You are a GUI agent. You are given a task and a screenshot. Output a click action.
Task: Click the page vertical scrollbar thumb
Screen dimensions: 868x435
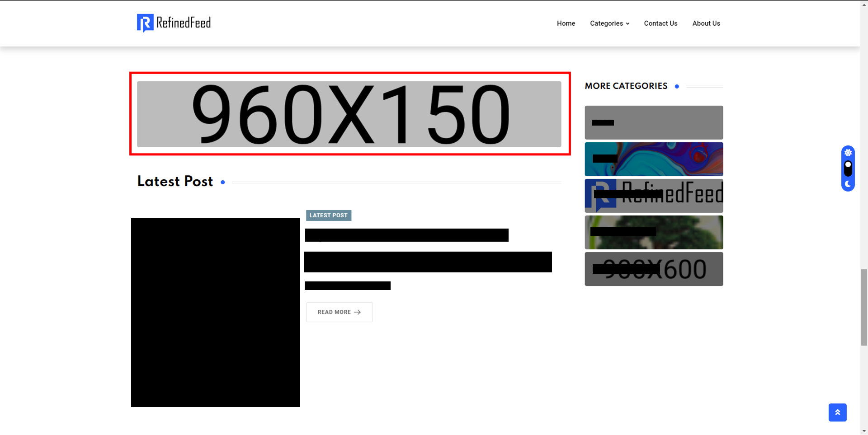(x=864, y=308)
